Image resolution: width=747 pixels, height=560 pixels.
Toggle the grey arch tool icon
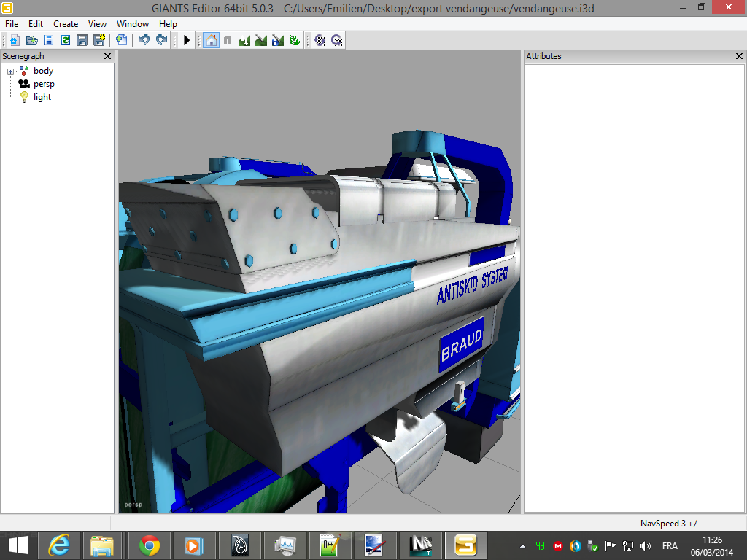pos(228,41)
